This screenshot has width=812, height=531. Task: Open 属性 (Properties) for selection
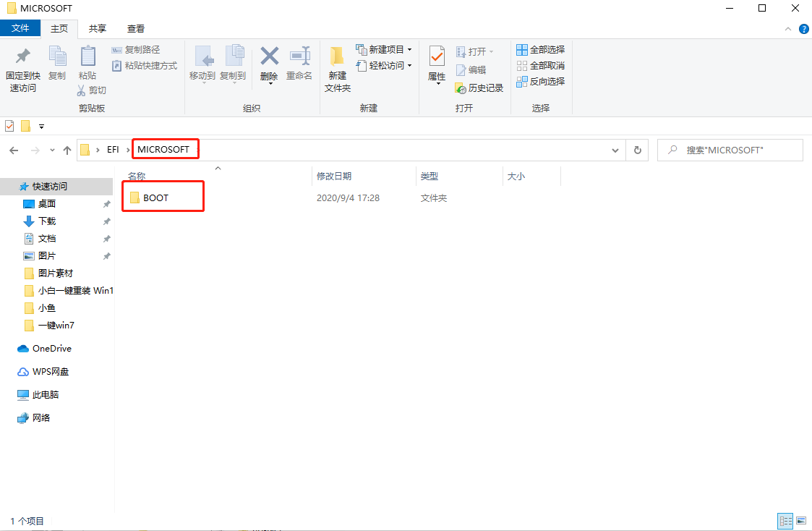coord(437,65)
